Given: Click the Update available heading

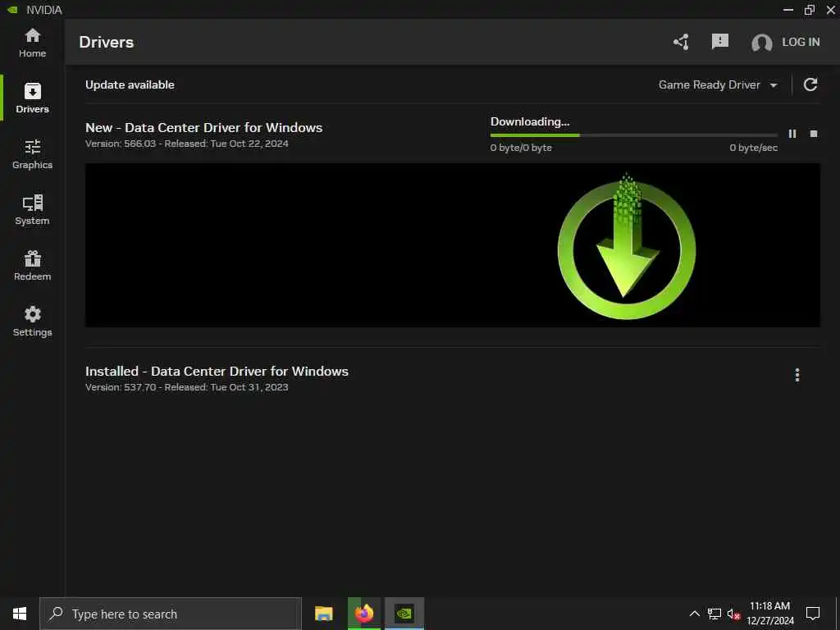Looking at the screenshot, I should pos(130,84).
